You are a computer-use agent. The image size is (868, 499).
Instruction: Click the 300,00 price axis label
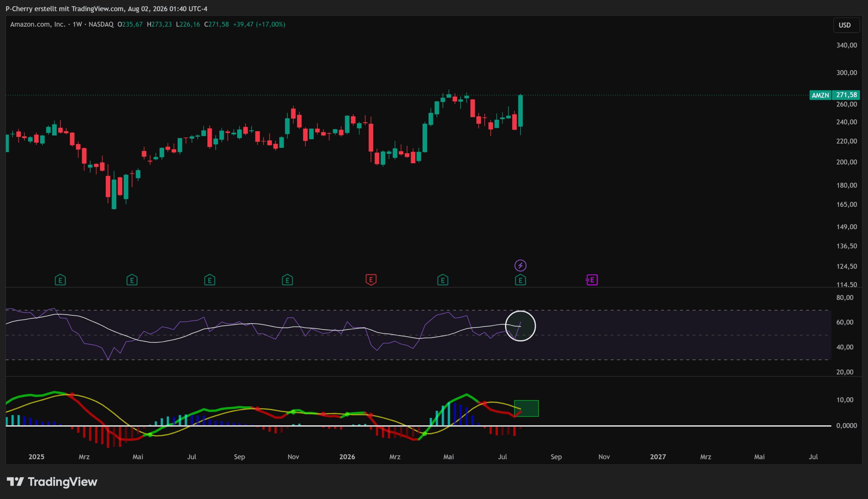(846, 73)
